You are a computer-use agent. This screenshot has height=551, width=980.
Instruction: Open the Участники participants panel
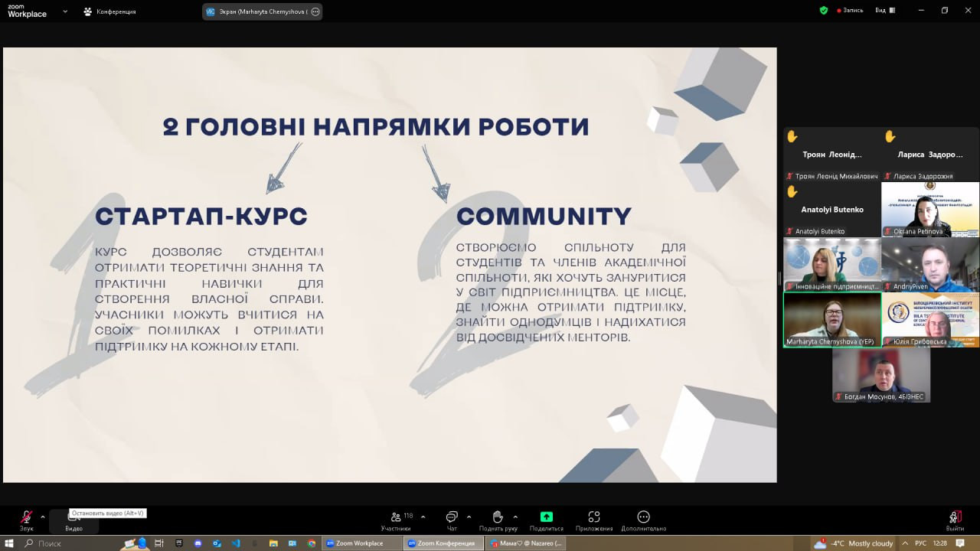click(396, 521)
